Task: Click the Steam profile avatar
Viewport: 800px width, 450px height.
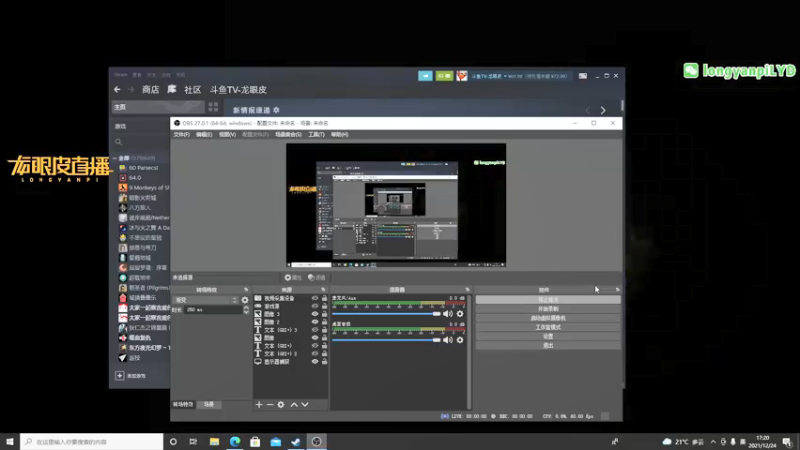Action: (462, 76)
